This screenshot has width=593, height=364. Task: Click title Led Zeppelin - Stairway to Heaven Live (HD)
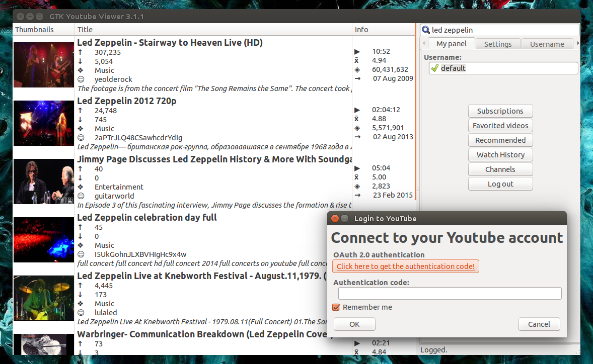point(170,42)
